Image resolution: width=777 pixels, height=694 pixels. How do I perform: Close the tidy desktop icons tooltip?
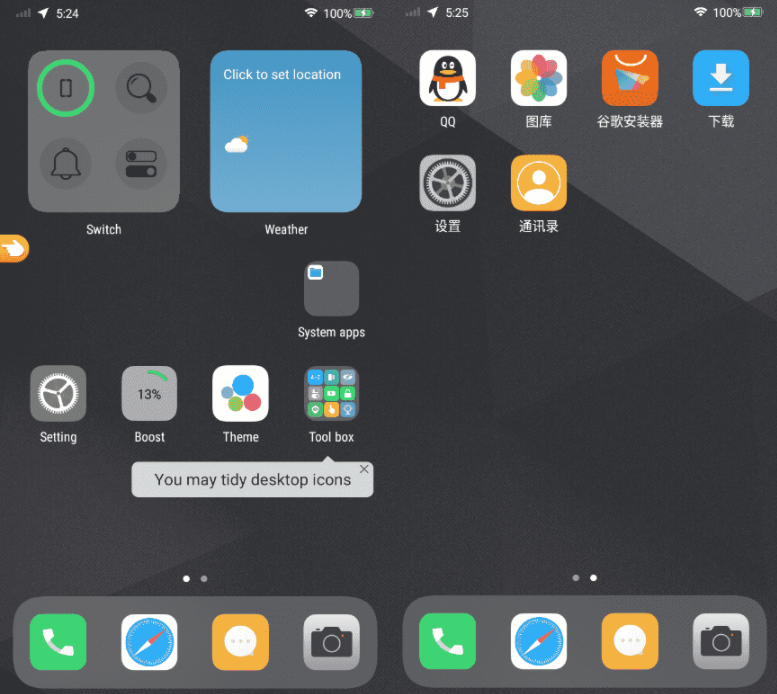tap(364, 469)
